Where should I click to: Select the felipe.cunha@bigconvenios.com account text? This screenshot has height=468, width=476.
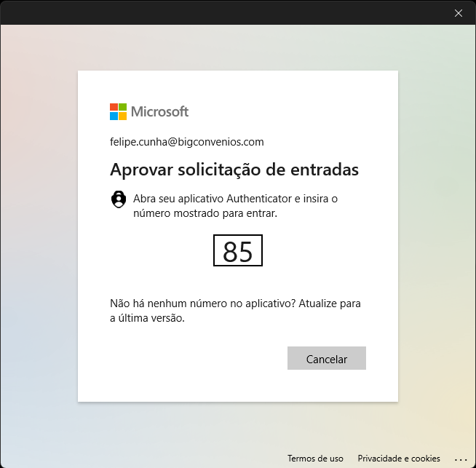pyautogui.click(x=187, y=142)
